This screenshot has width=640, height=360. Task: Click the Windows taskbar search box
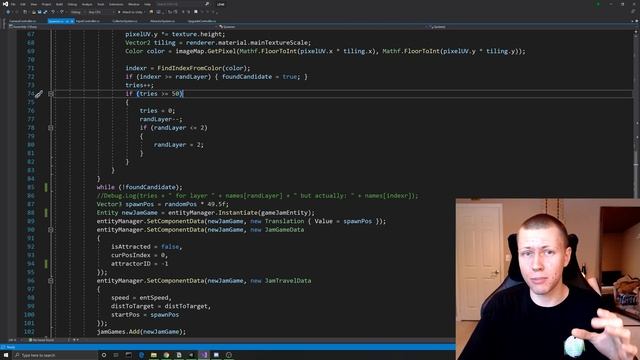click(55, 356)
